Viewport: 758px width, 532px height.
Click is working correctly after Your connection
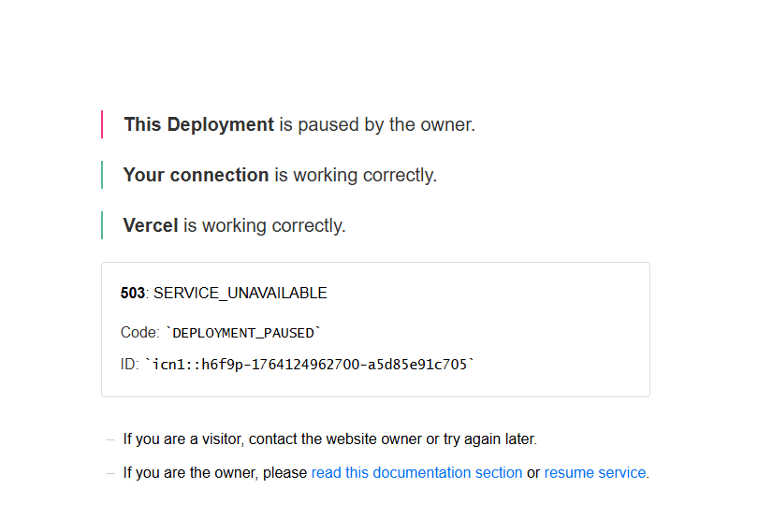click(x=355, y=175)
